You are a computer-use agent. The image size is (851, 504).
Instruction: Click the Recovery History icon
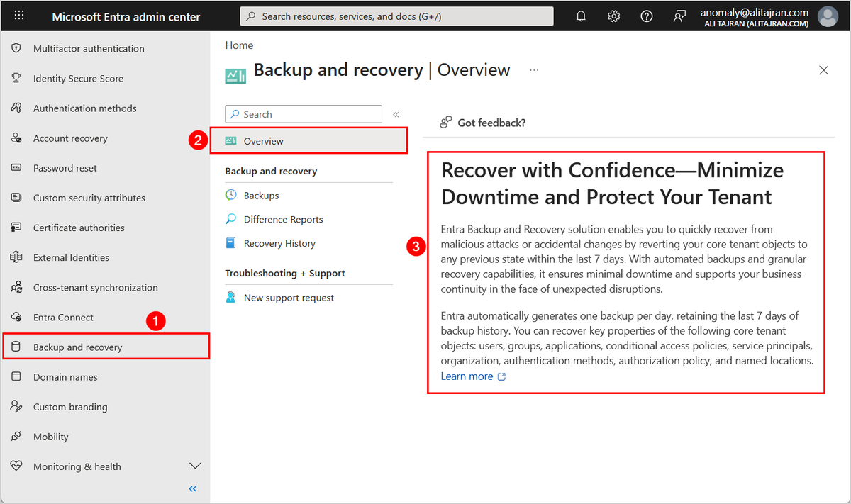tap(231, 243)
